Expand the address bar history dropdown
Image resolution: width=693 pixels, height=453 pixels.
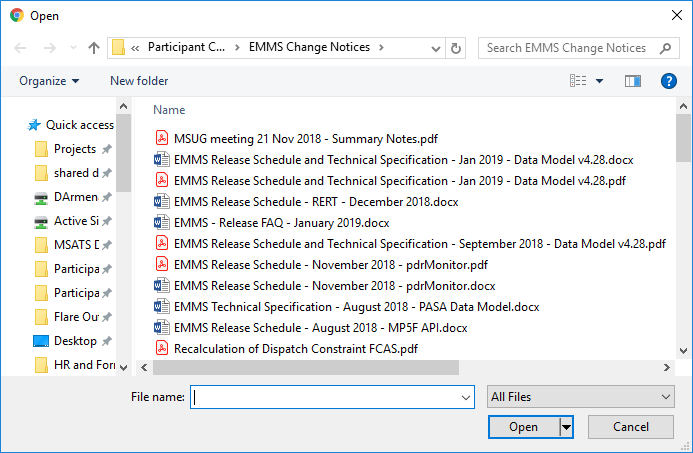(x=436, y=48)
